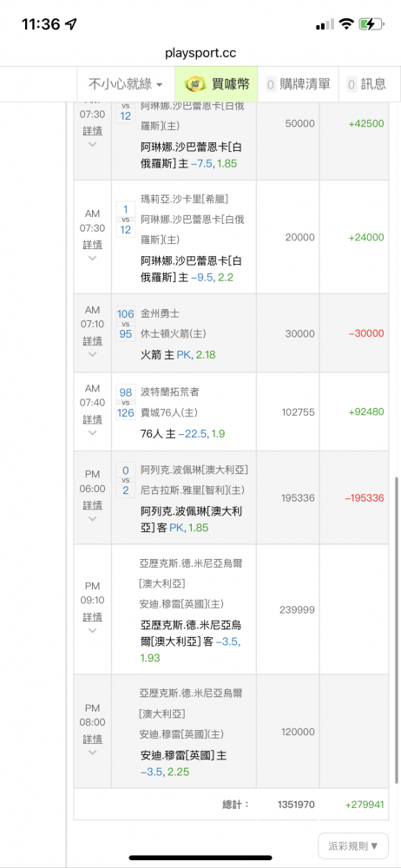Tap the battery status icon

371,24
